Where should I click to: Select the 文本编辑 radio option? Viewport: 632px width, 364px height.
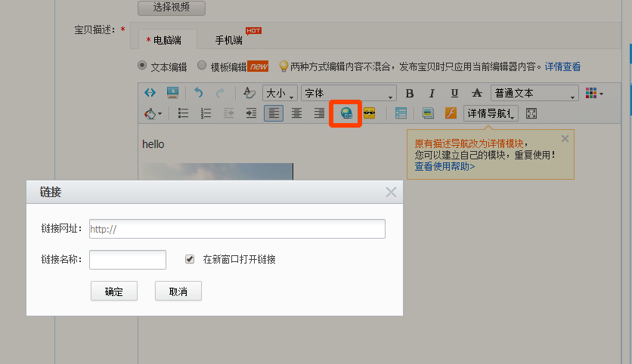[142, 65]
